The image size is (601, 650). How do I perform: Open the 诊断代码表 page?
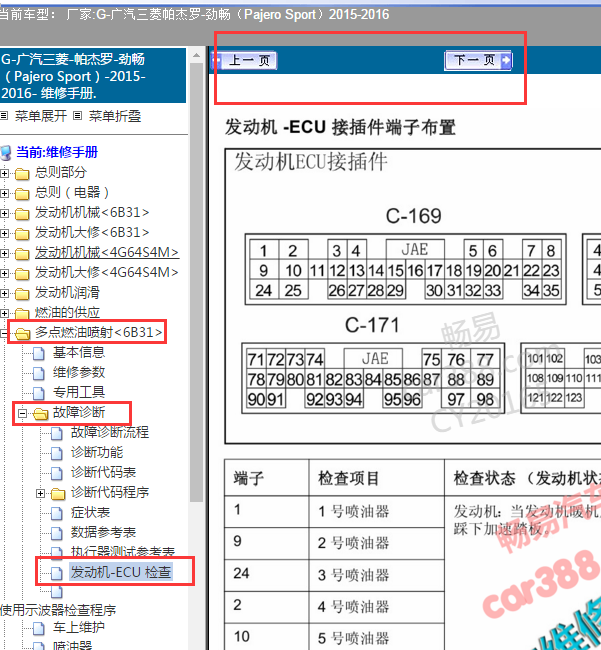(x=103, y=472)
